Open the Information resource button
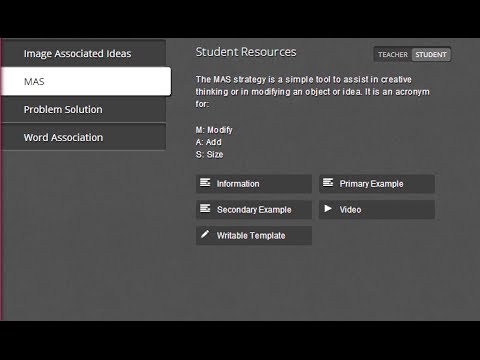Viewport: 480px width, 360px height. point(254,184)
